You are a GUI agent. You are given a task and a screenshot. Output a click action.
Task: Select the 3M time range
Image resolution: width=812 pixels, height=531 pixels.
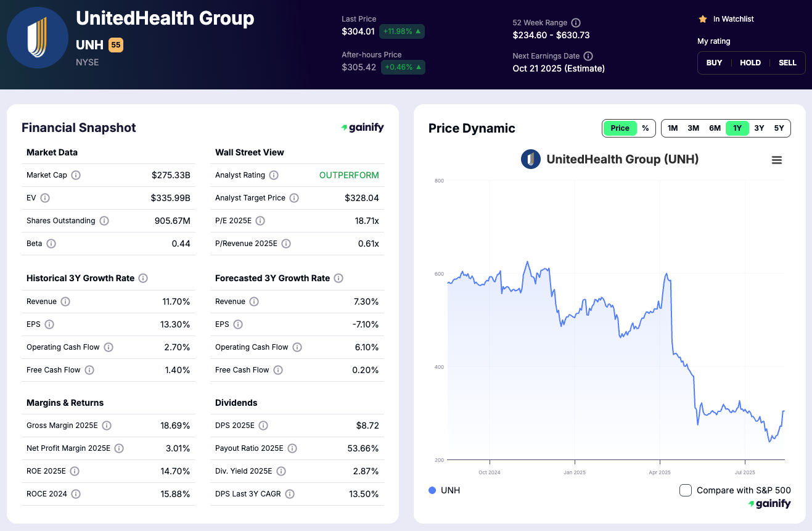(x=694, y=128)
